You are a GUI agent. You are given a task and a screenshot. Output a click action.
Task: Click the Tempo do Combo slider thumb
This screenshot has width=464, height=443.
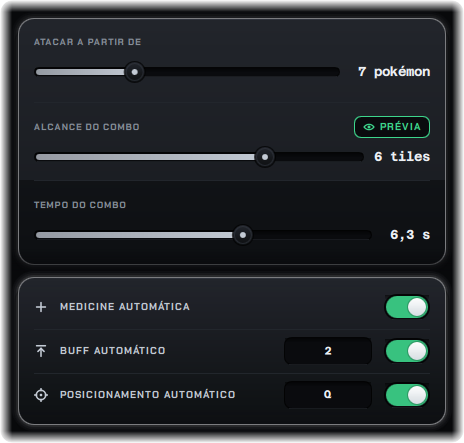pyautogui.click(x=243, y=235)
